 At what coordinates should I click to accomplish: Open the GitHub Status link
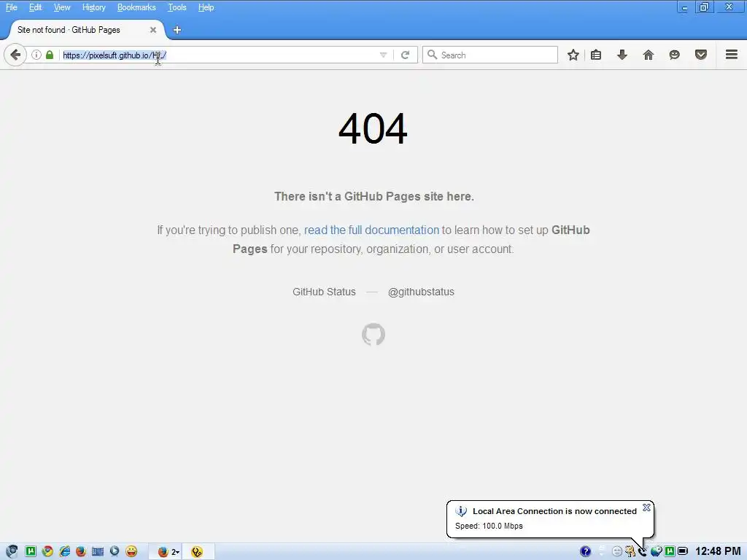pyautogui.click(x=324, y=292)
